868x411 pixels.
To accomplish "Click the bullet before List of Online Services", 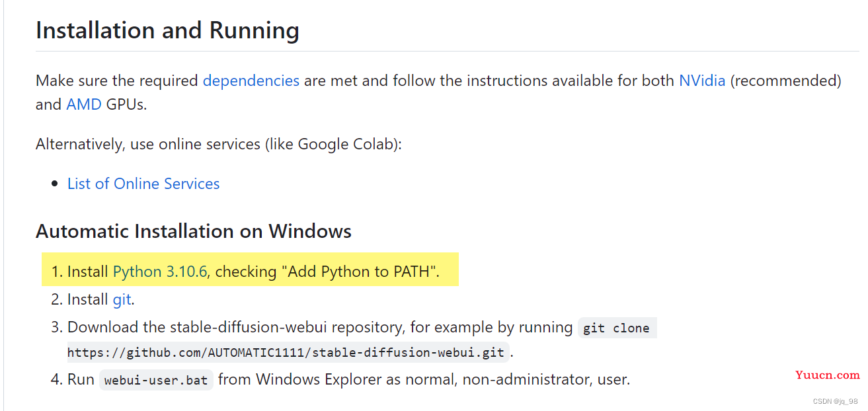I will pyautogui.click(x=55, y=184).
